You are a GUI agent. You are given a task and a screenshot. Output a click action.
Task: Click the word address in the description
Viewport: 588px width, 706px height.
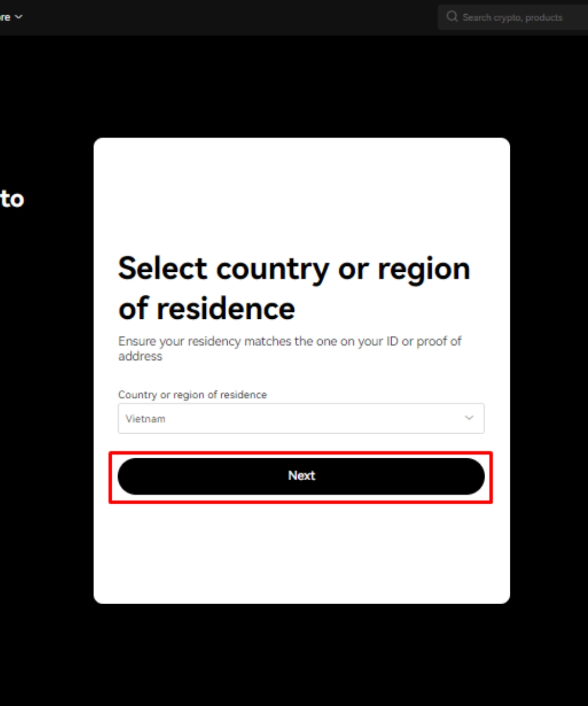point(140,356)
